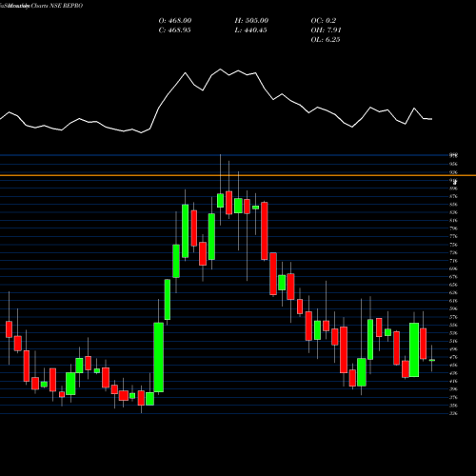Screen dimensions: 476x476
Task: Click the open price O: 468.00
Action: click(175, 21)
